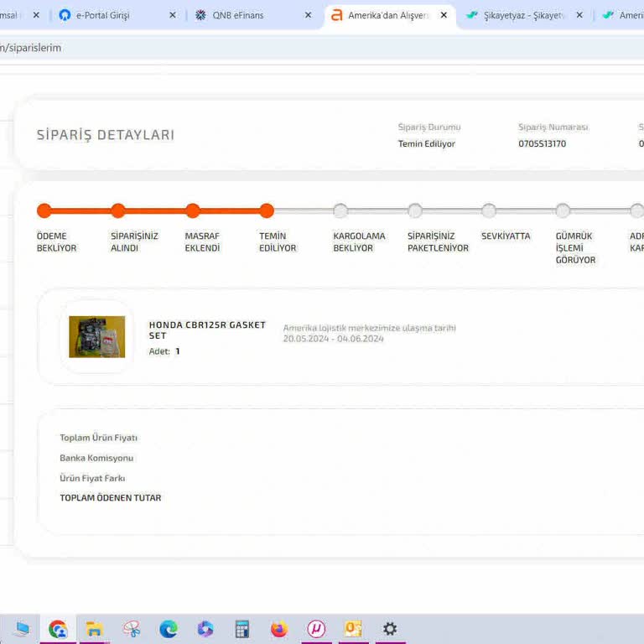Image resolution: width=644 pixels, height=644 pixels.
Task: Switch to the e-Portal Girişi tab
Action: (117, 16)
